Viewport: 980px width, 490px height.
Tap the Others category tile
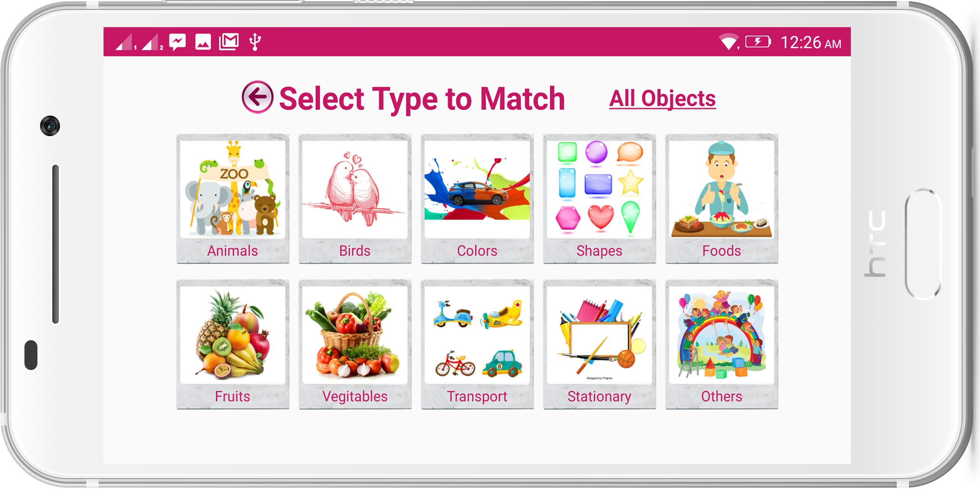[721, 344]
